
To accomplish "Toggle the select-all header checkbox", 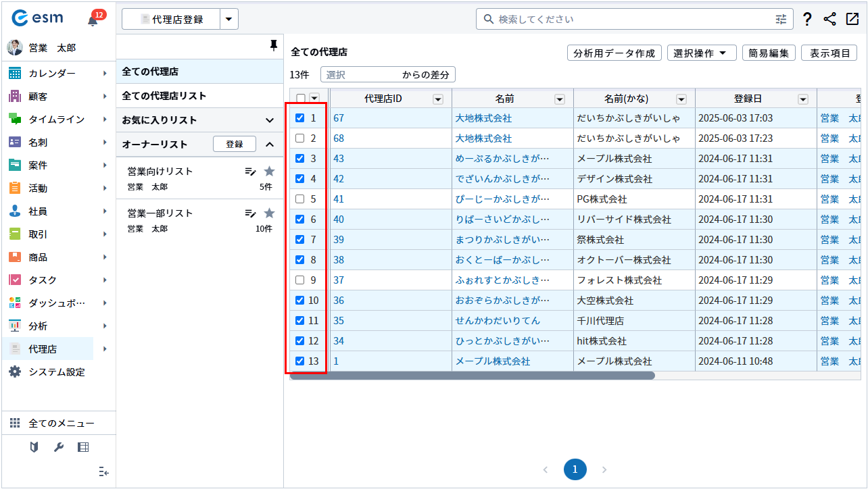I will 301,99.
